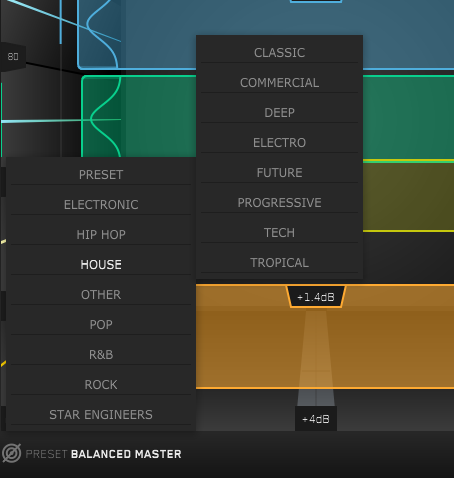Viewport: 454px width, 478px height.
Task: Choose the Commercial house preset
Action: point(279,83)
